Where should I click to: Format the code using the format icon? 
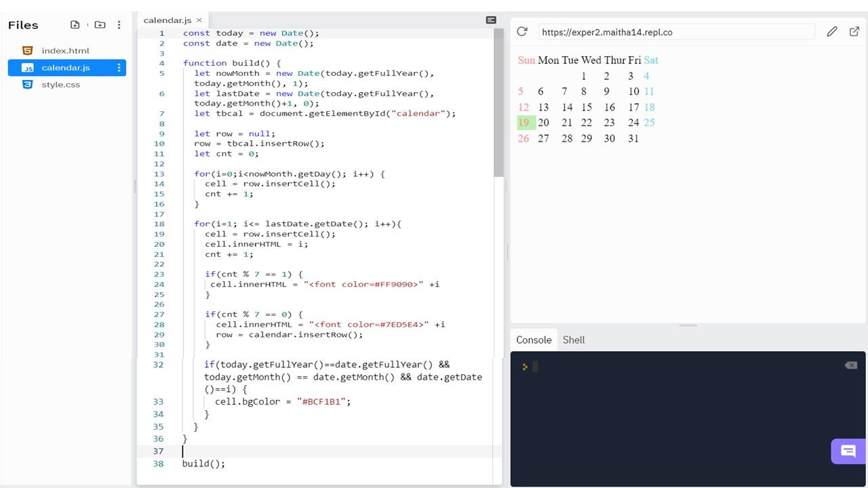490,20
